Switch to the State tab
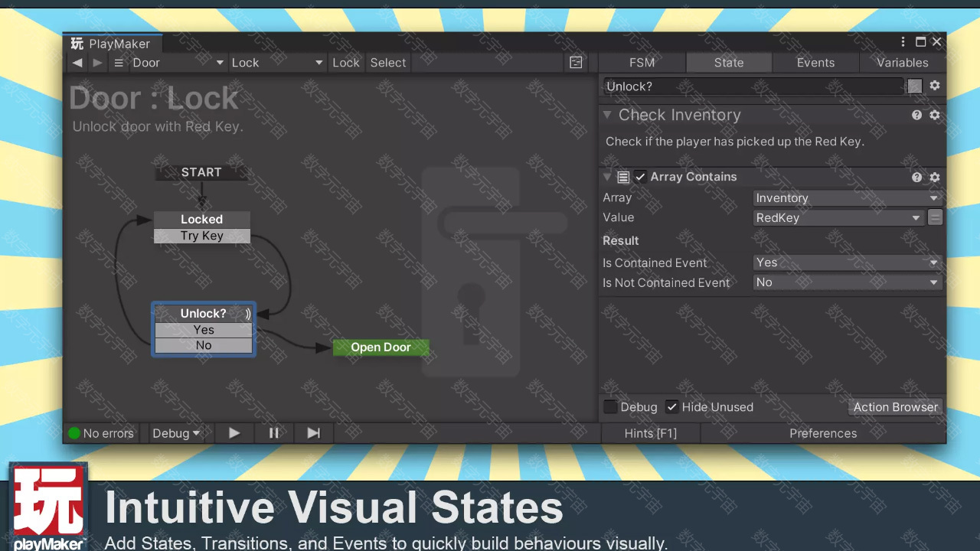 [729, 63]
